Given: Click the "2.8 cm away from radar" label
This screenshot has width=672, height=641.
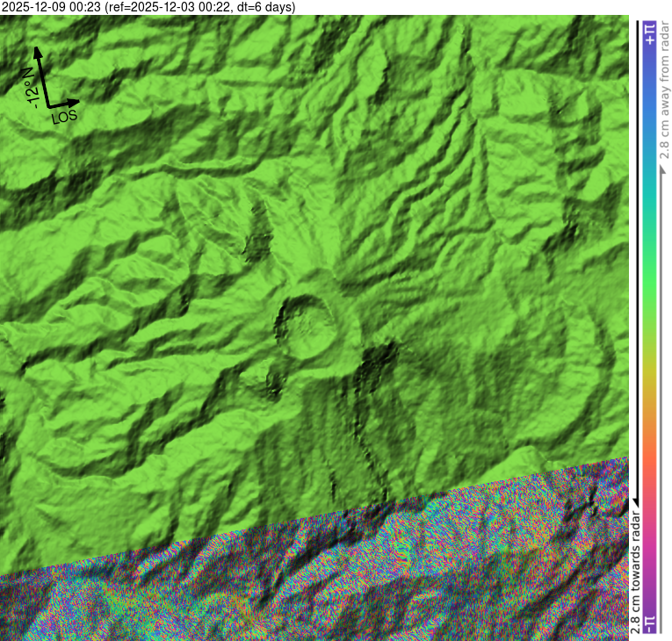Looking at the screenshot, I should click(665, 97).
